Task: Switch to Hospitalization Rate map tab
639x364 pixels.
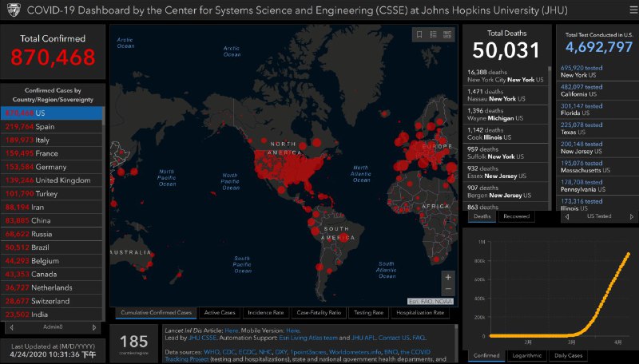Action: (x=420, y=313)
